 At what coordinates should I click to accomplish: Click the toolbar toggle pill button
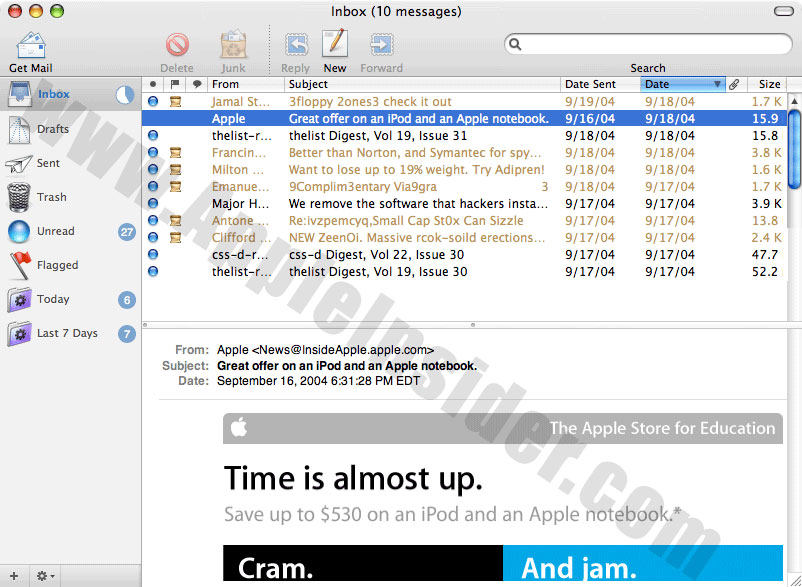pyautogui.click(x=783, y=11)
